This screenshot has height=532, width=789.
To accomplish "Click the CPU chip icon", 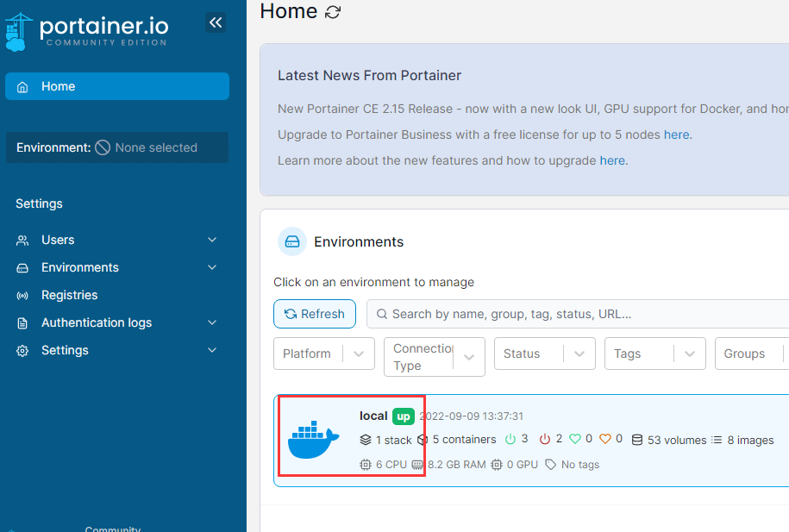I will point(366,465).
